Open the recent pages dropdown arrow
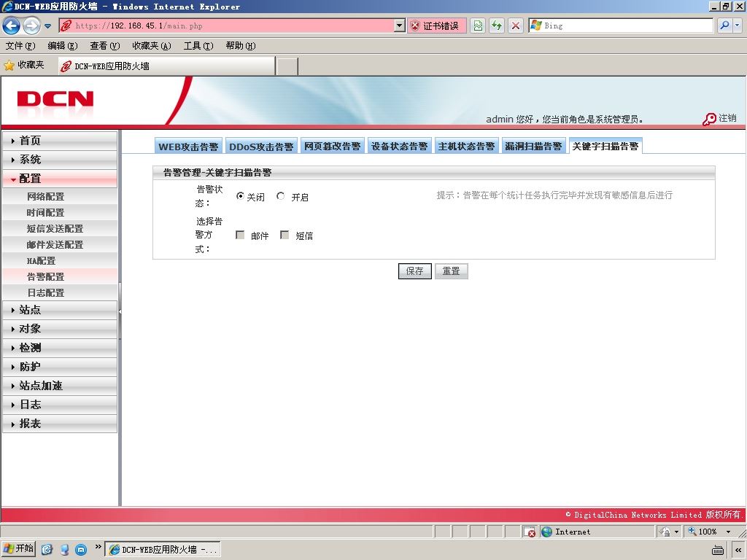 (47, 26)
